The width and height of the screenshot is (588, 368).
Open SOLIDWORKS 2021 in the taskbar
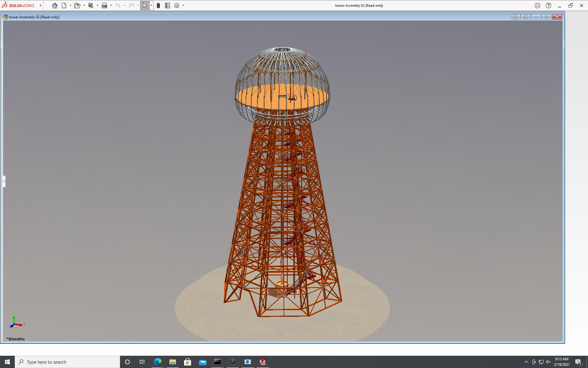(262, 362)
